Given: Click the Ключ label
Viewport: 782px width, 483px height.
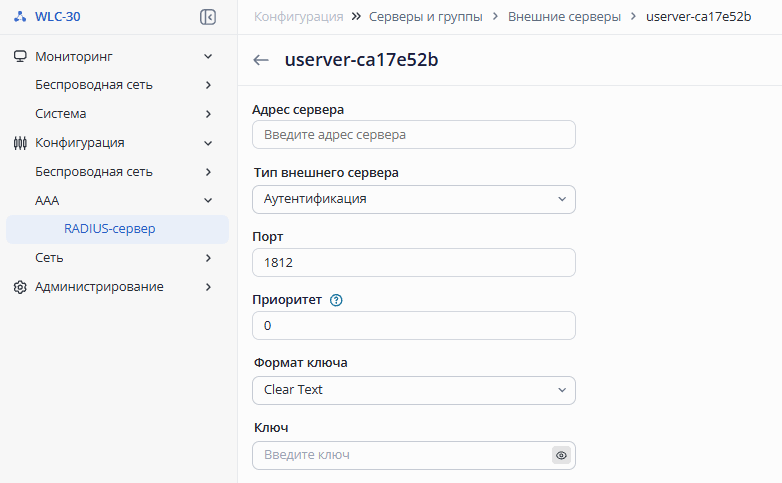Looking at the screenshot, I should point(271,428).
